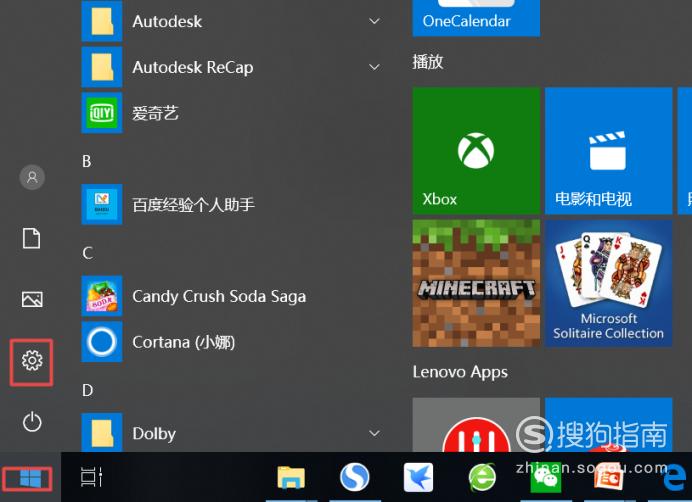
Task: Click the Windows Start button
Action: pos(30,478)
